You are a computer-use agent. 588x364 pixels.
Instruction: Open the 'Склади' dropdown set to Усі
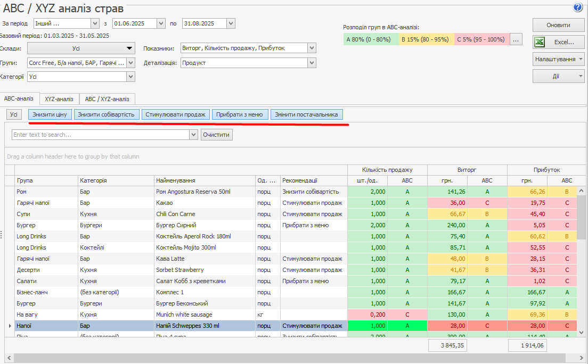(81, 48)
